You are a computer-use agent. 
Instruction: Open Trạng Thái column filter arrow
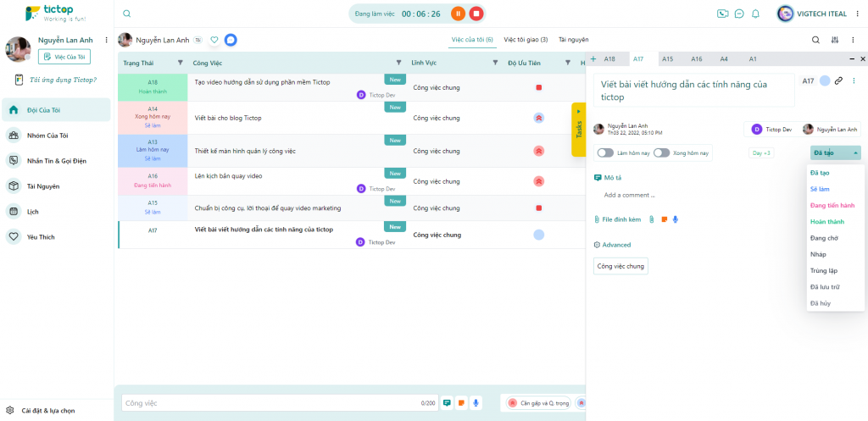[180, 63]
